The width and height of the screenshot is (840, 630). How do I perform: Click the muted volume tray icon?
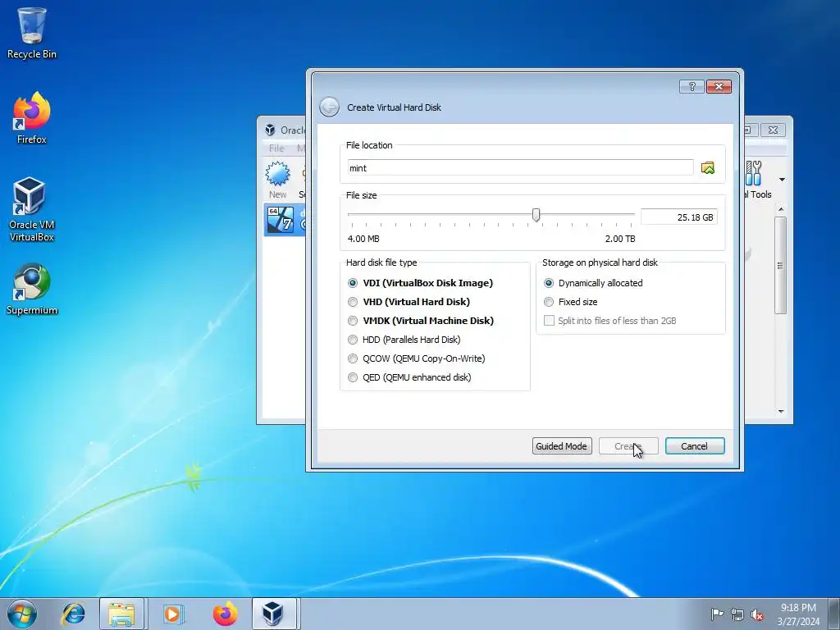click(757, 614)
